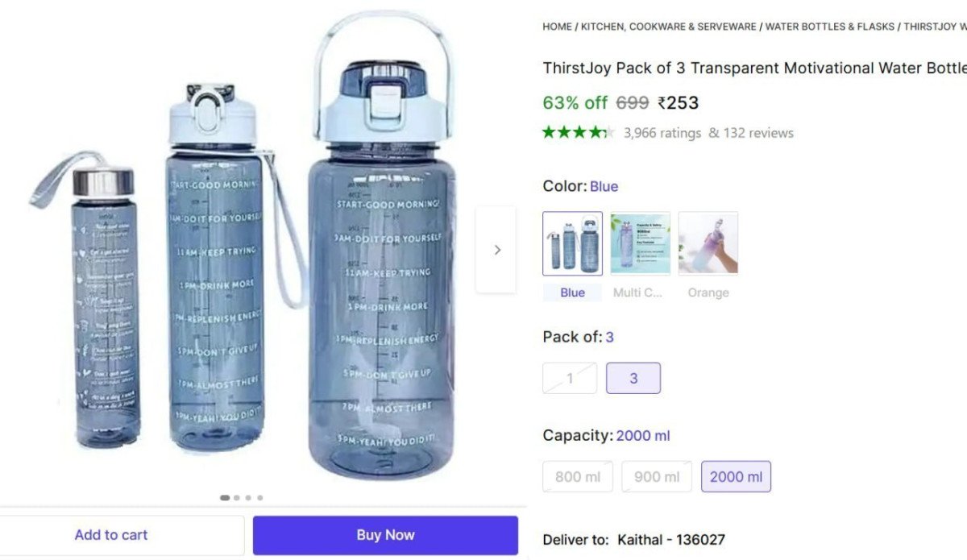Select the Orange color variant thumbnail
This screenshot has height=560, width=967.
coord(708,243)
